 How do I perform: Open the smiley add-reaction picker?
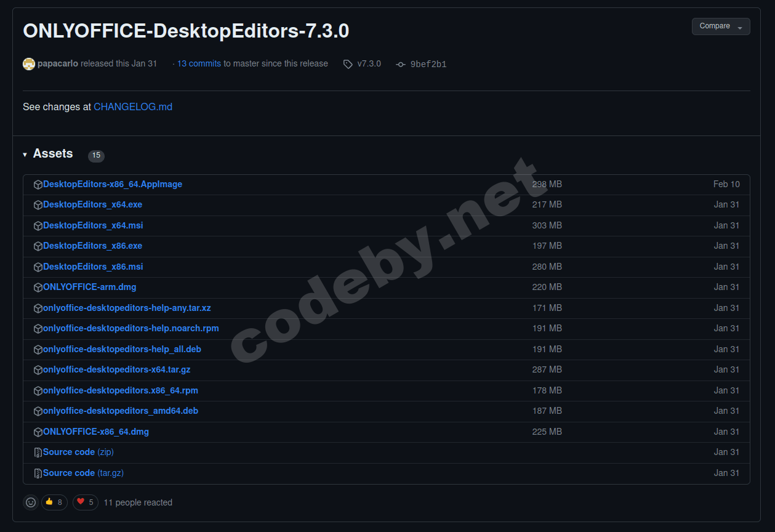coord(31,502)
